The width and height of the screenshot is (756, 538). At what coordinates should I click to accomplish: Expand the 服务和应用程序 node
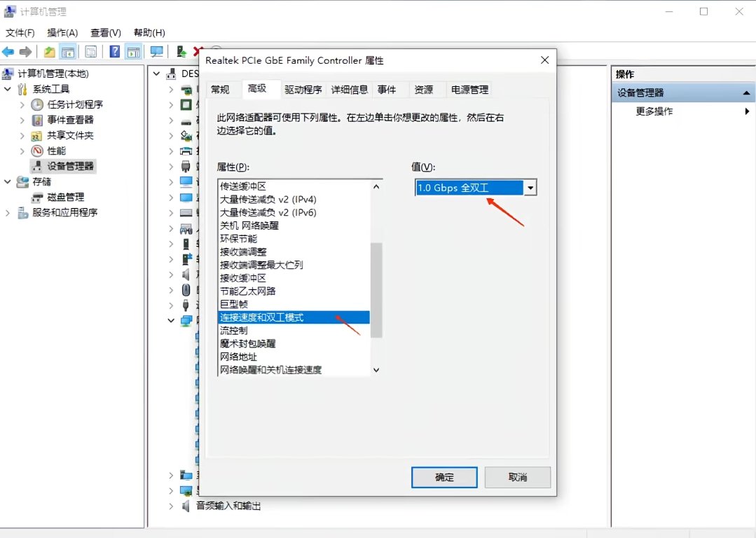click(8, 212)
